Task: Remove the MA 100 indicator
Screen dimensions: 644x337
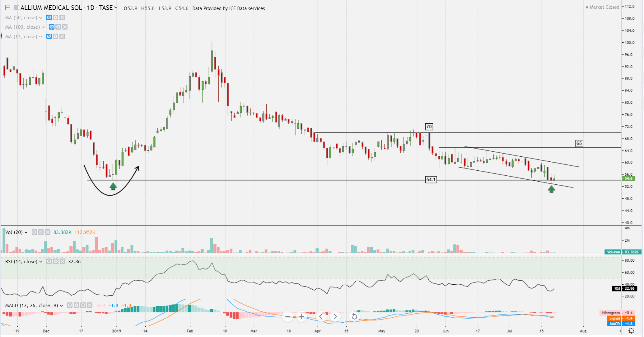Action: (65, 27)
